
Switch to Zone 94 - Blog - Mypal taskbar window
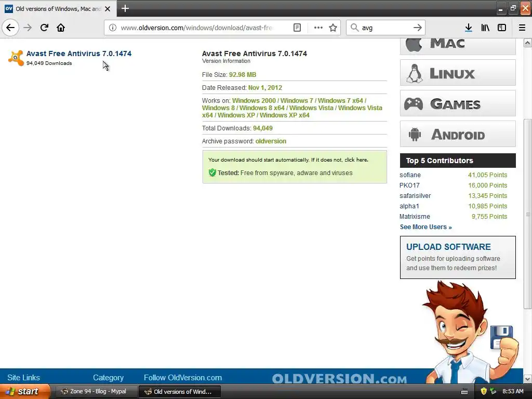coord(96,392)
